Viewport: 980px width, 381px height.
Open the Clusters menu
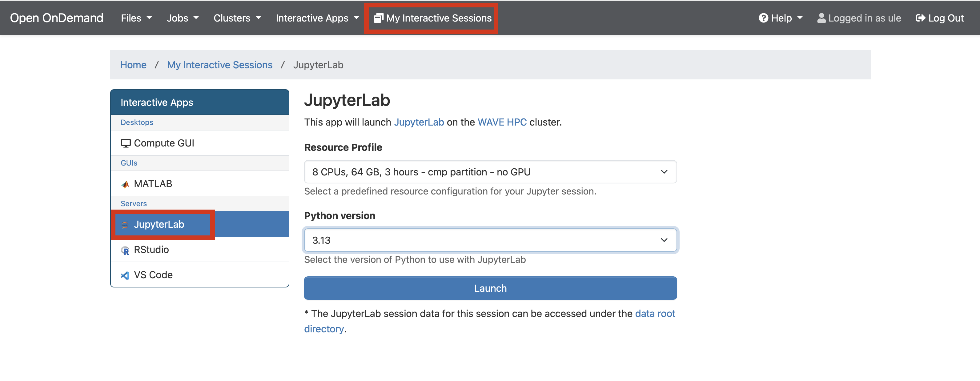(237, 18)
